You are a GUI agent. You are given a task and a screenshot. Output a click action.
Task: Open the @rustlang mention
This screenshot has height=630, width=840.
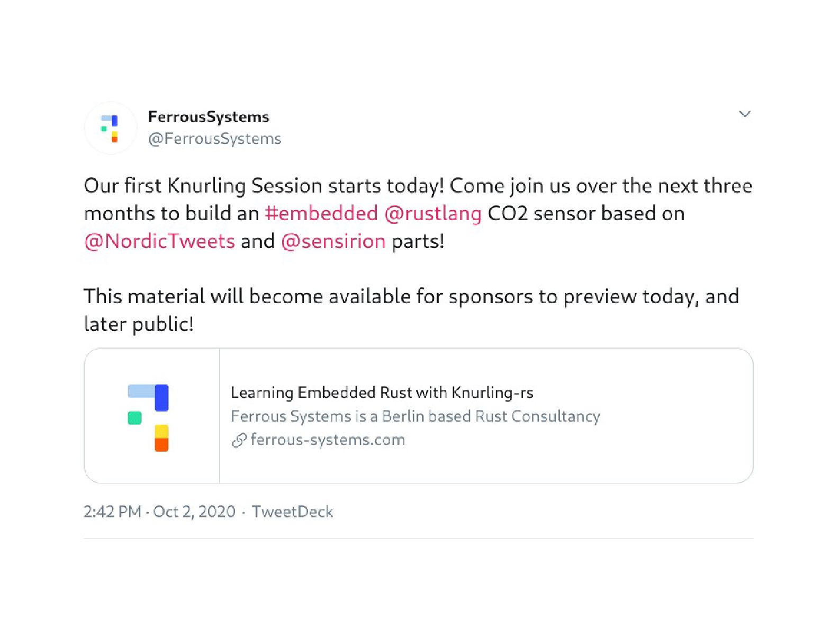coord(432,214)
